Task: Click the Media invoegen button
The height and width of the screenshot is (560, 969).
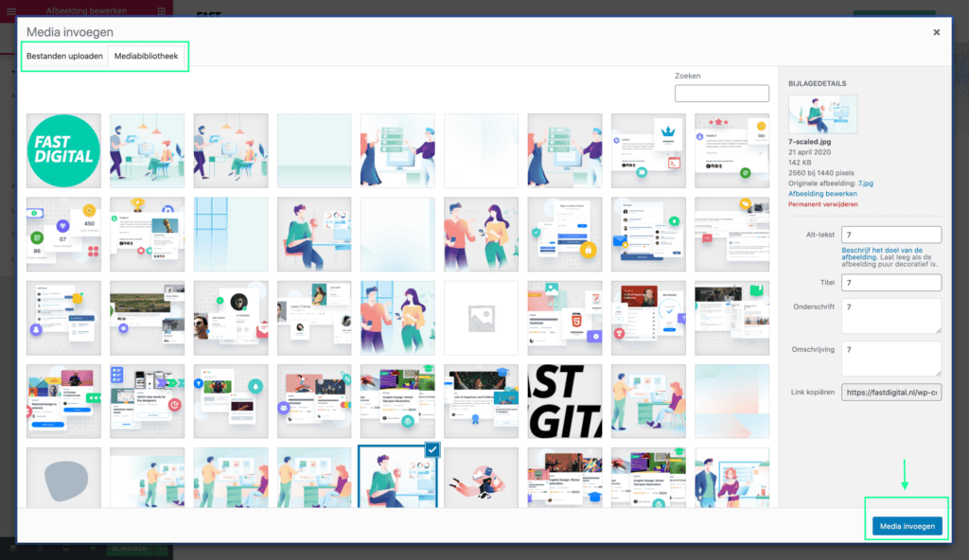Action: pos(907,527)
